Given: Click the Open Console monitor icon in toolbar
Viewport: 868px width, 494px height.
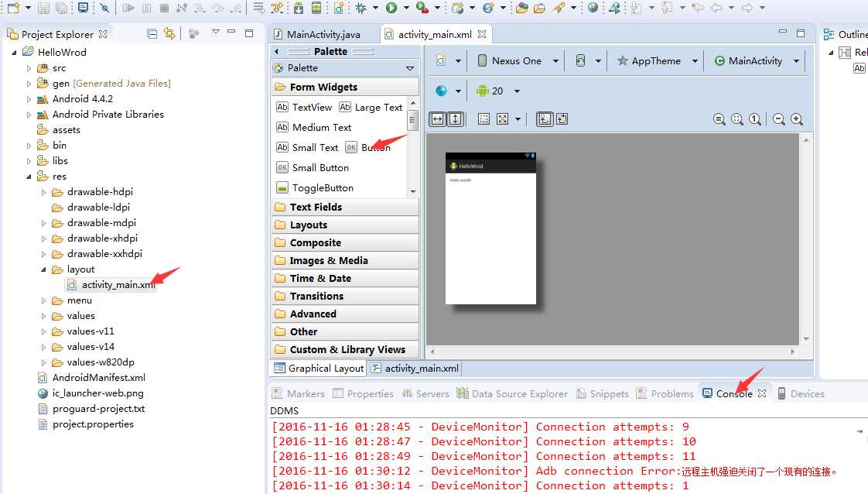Looking at the screenshot, I should pyautogui.click(x=83, y=8).
